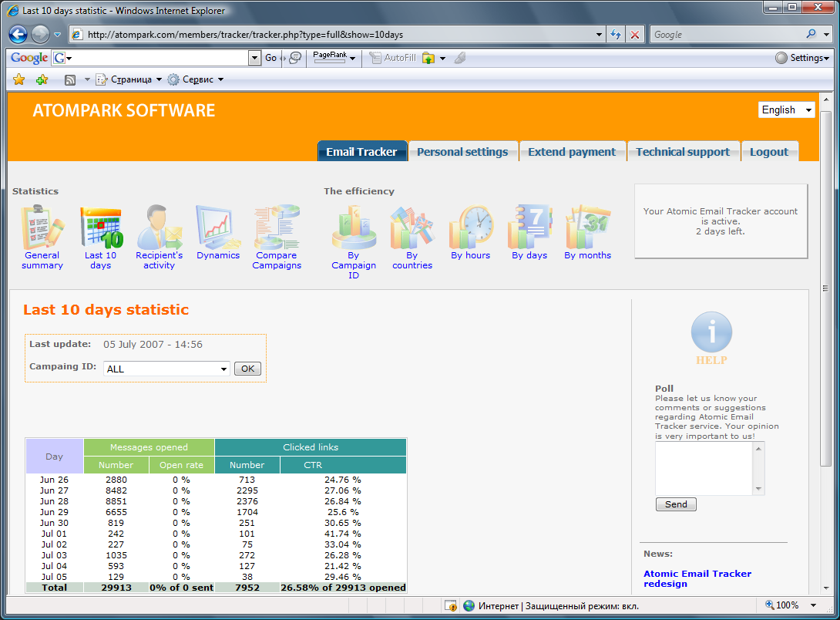Expand the address bar URL history dropdown
This screenshot has width=840, height=620.
pos(599,35)
